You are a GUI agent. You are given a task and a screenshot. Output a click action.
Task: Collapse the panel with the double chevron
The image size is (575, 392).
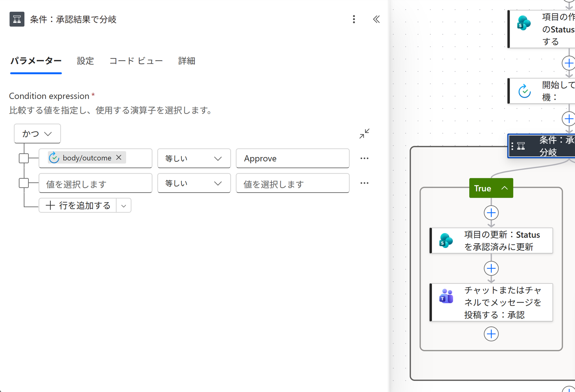376,19
